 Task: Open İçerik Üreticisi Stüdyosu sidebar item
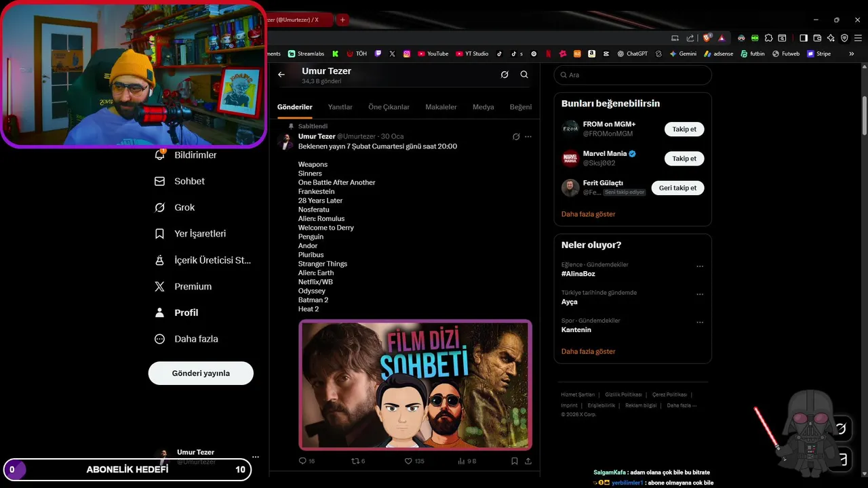click(203, 260)
